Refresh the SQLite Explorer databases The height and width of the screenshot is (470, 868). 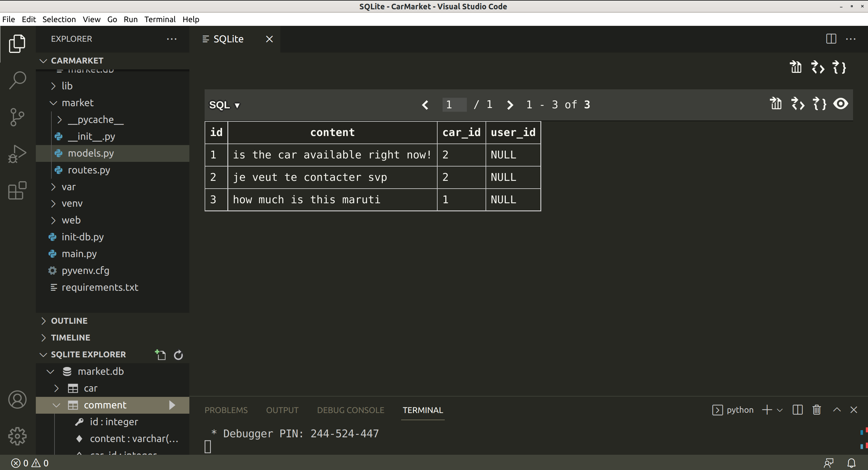tap(178, 355)
